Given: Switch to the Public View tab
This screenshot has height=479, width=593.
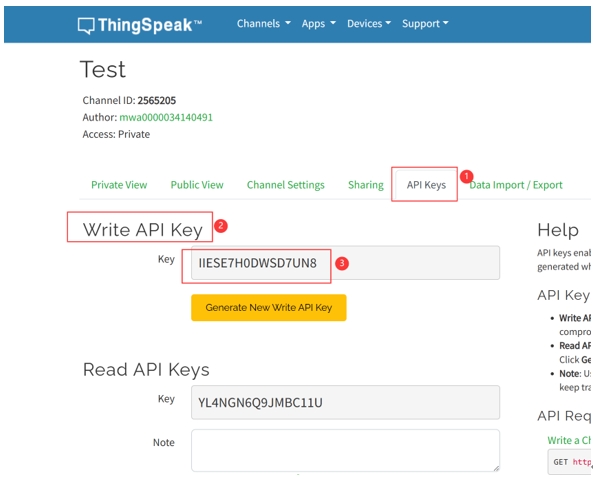Looking at the screenshot, I should pyautogui.click(x=197, y=185).
